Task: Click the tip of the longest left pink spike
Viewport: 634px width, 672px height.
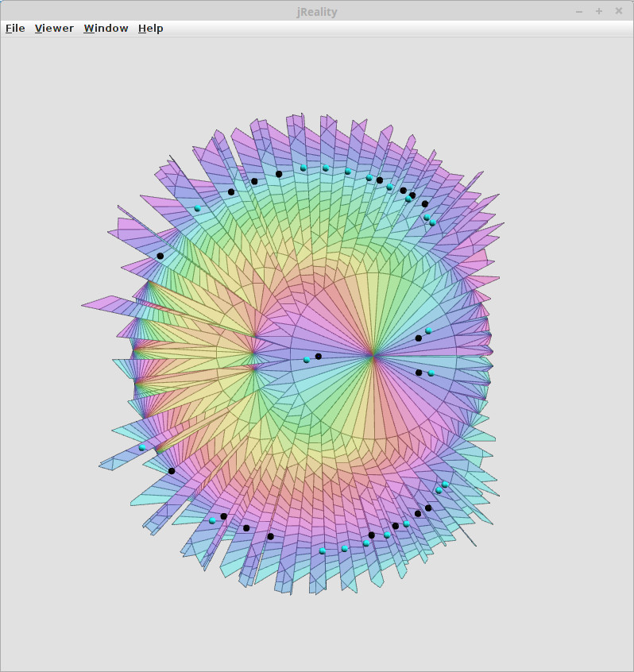Action: pos(83,305)
